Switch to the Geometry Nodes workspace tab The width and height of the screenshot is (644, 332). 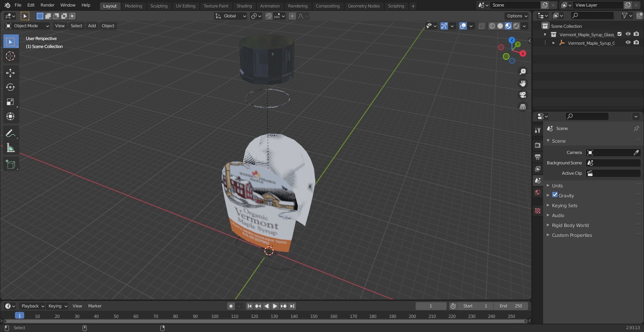tap(363, 6)
